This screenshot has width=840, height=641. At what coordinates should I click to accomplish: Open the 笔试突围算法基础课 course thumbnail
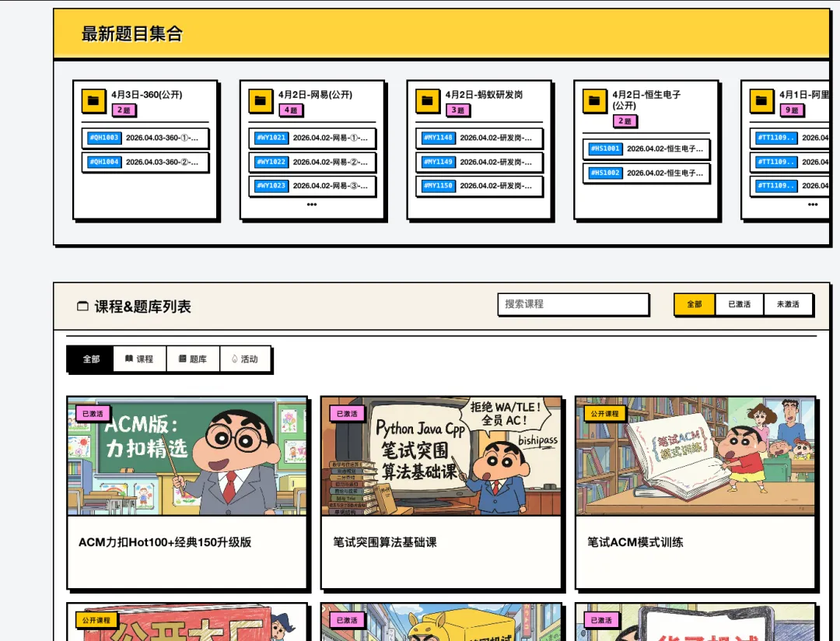tap(441, 456)
